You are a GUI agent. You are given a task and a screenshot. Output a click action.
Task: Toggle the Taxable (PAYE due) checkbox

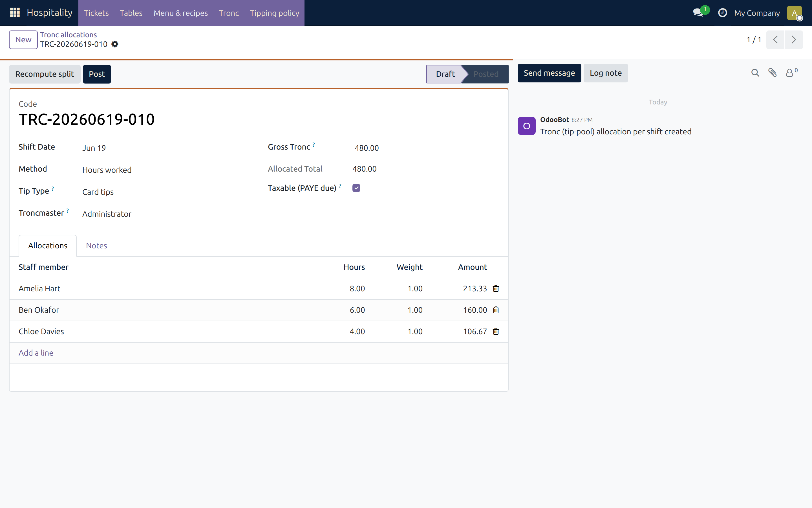tap(356, 188)
